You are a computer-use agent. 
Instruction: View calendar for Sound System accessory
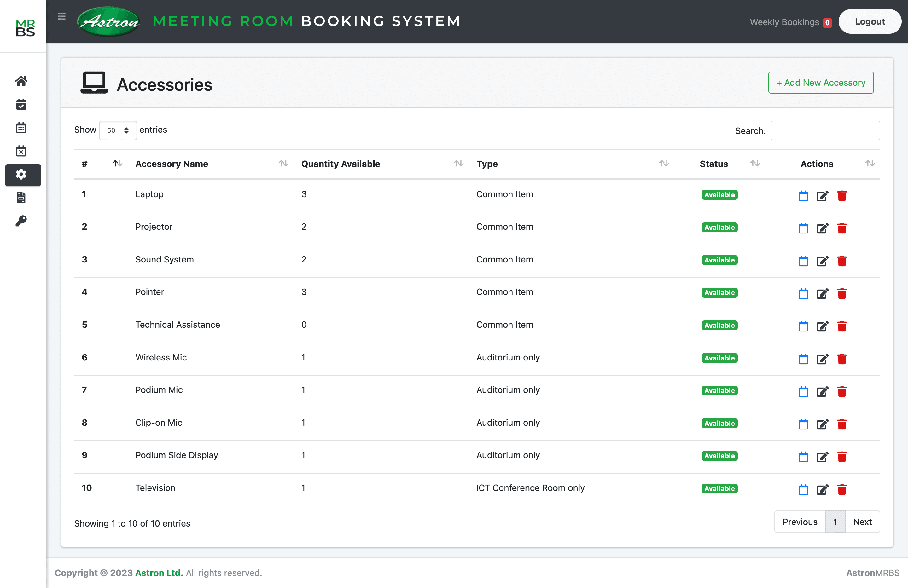pyautogui.click(x=803, y=261)
